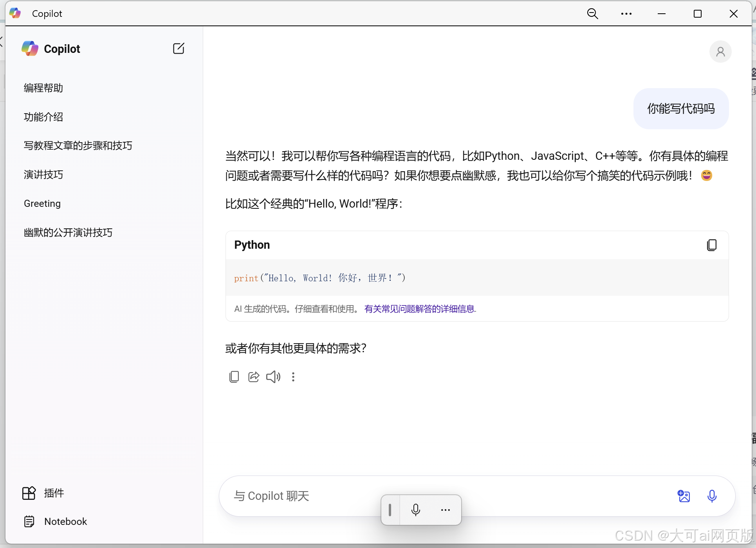Screen dimensions: 756x548
Task: Click the blue microphone in chat box
Action: coord(712,496)
